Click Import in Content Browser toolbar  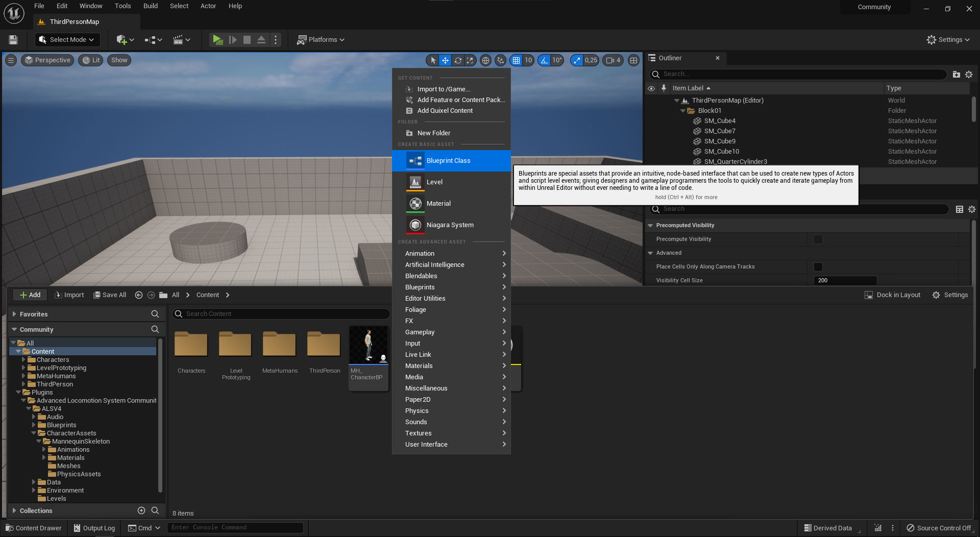pyautogui.click(x=69, y=295)
